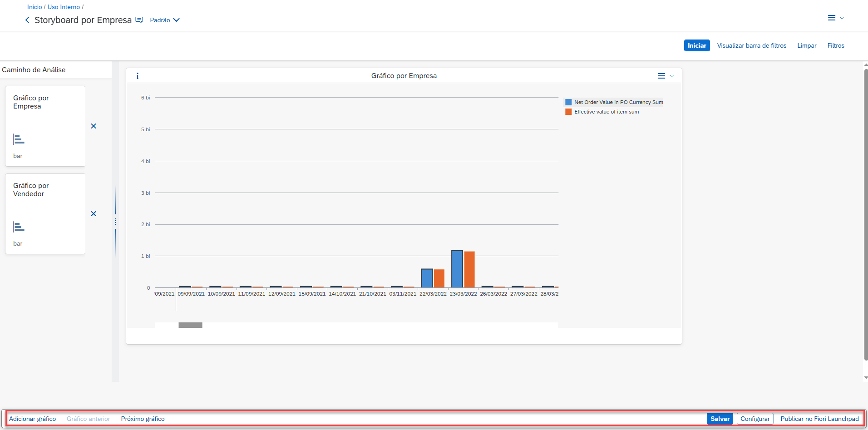This screenshot has height=430, width=868.
Task: Click the back arrow next to Storyboard title
Action: [x=27, y=20]
